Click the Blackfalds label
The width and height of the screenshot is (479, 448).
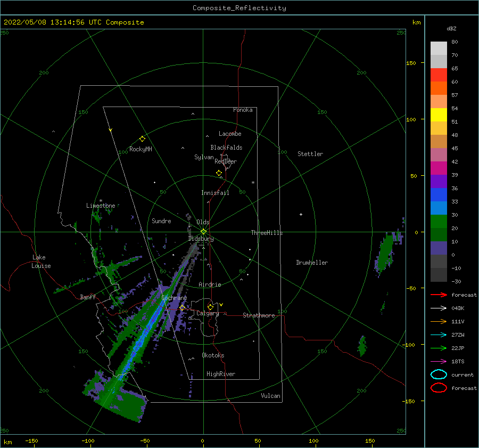[226, 148]
